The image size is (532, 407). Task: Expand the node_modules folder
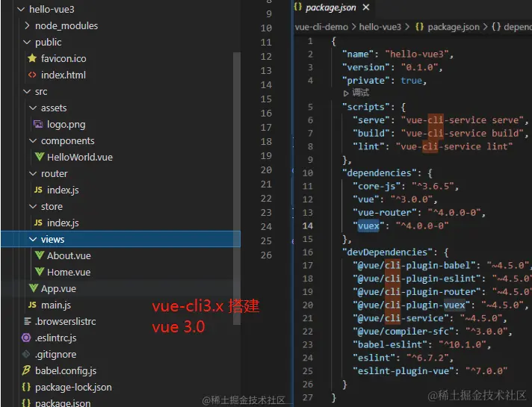coord(27,26)
